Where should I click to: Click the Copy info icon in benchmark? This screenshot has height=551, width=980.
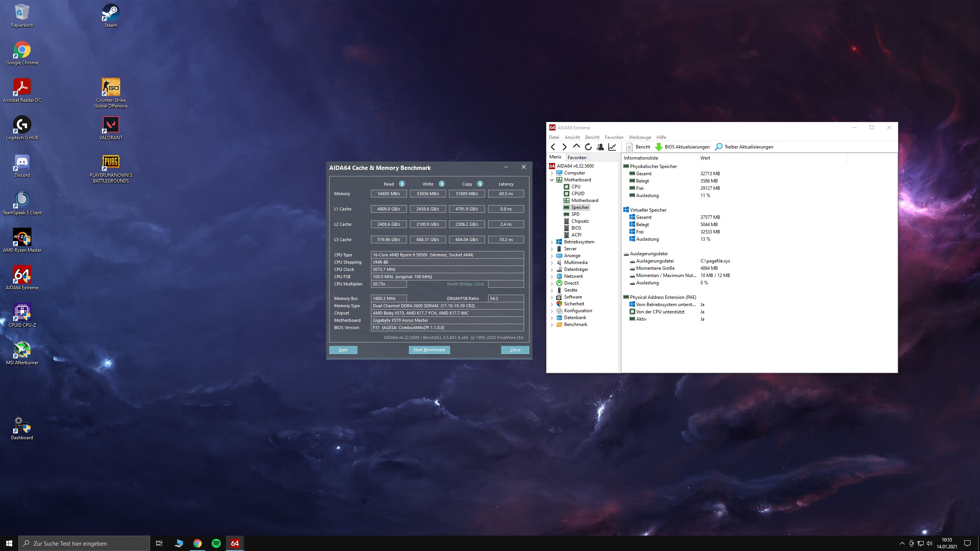[480, 184]
